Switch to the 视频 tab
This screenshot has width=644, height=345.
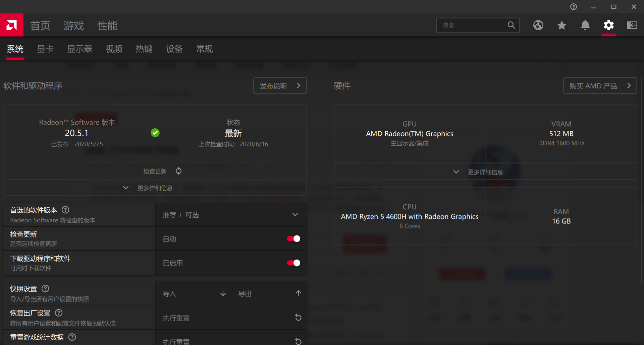point(114,49)
